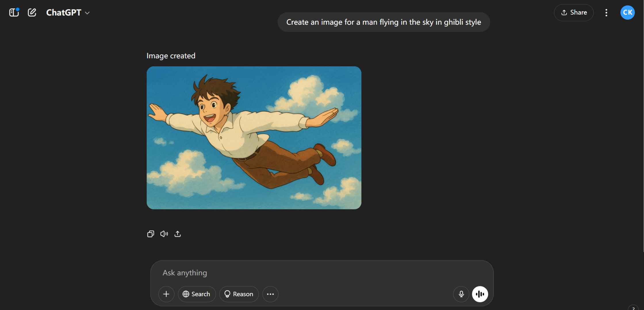This screenshot has height=310, width=644.
Task: Click the help question mark button
Action: click(633, 308)
